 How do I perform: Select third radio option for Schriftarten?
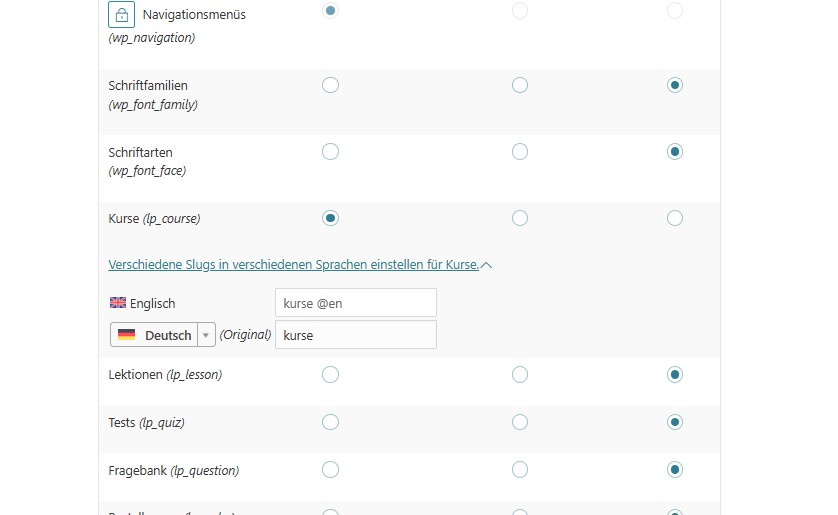675,152
